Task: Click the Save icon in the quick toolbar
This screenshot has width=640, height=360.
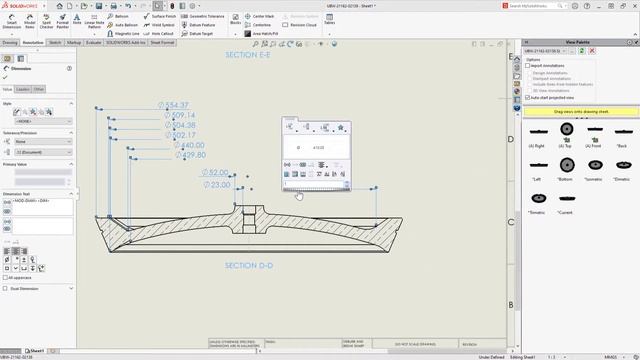Action: [x=99, y=6]
